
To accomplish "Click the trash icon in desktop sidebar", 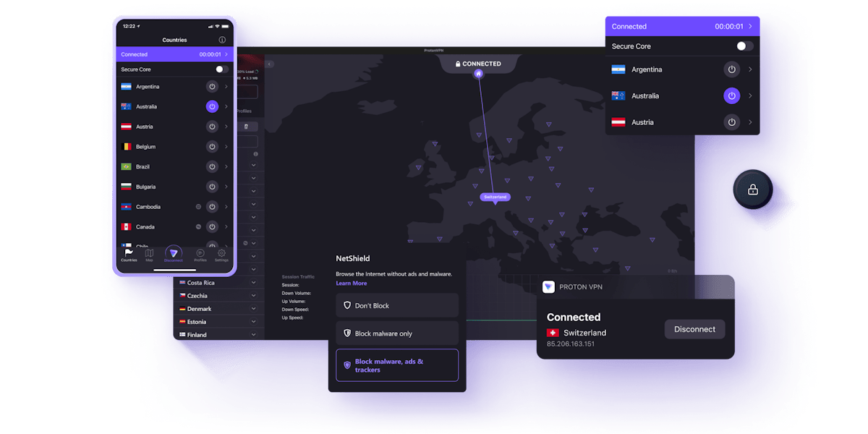I will pos(246,127).
